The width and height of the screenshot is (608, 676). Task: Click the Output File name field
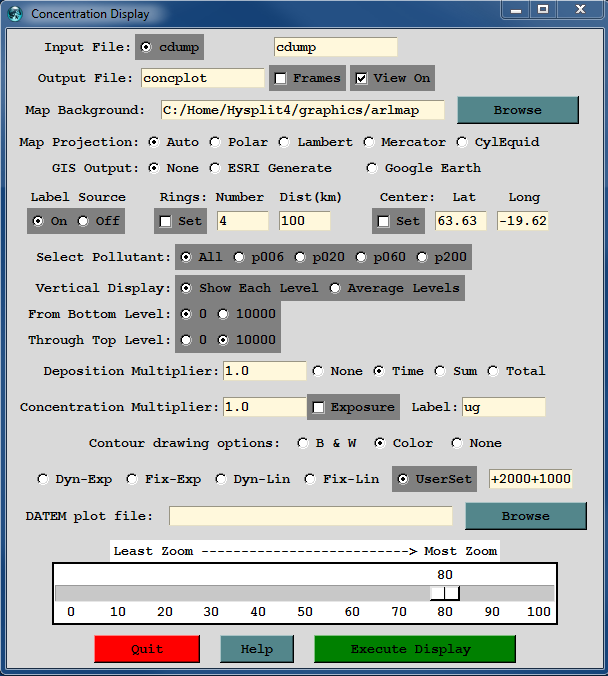(x=201, y=78)
